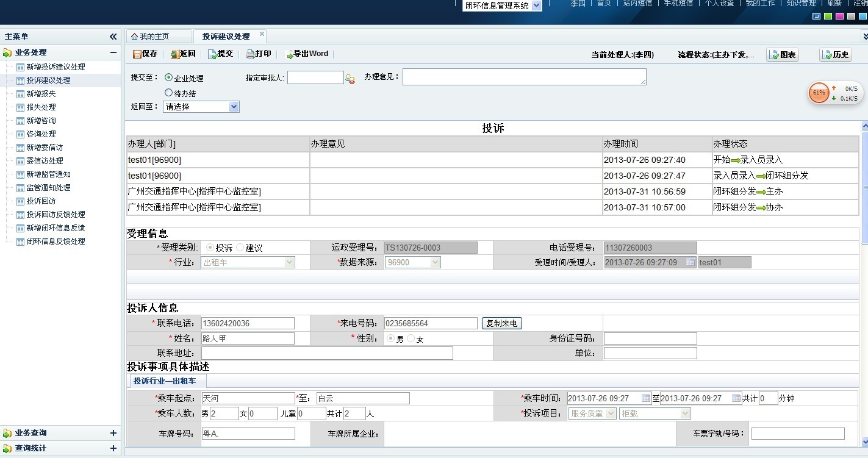
Task: Click the 复制来电 button
Action: [x=502, y=323]
